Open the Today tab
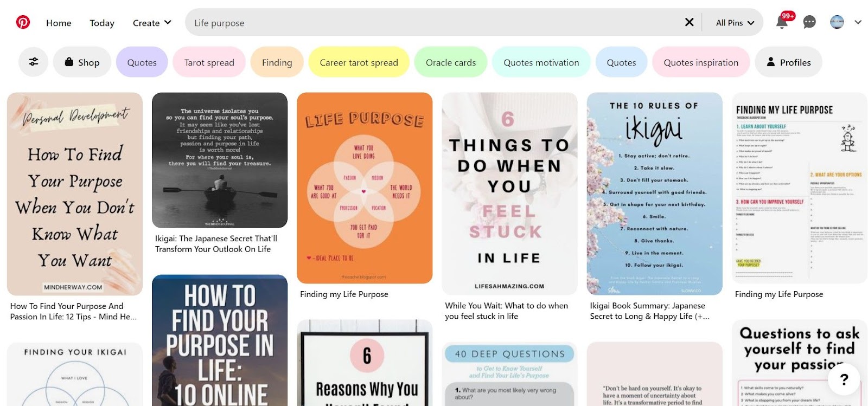Screen dimensions: 868x406 [102, 23]
